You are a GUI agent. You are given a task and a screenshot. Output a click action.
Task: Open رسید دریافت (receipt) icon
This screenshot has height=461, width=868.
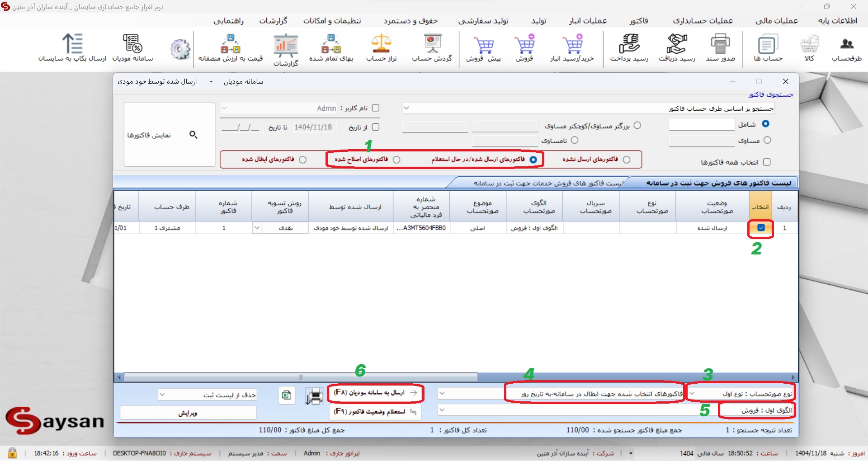(x=677, y=48)
